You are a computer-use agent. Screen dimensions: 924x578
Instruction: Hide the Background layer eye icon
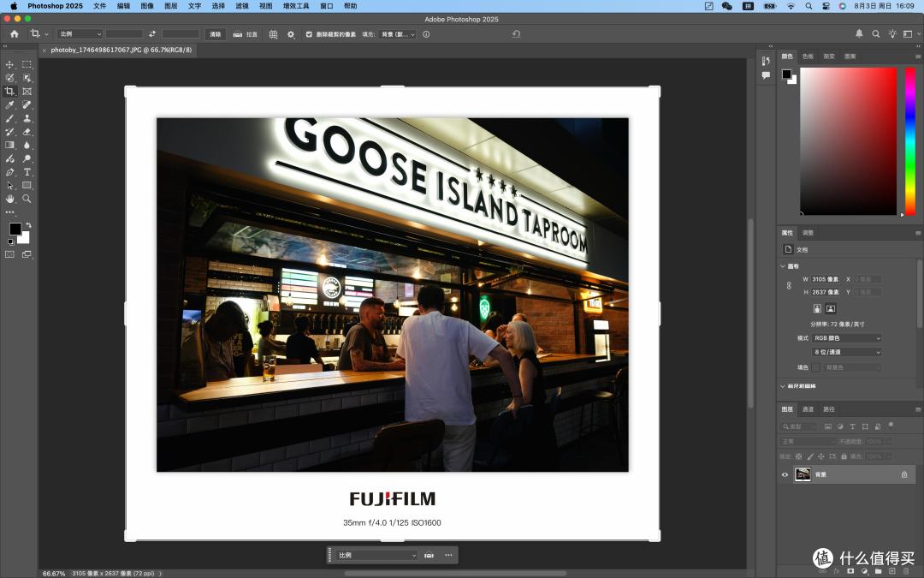785,474
